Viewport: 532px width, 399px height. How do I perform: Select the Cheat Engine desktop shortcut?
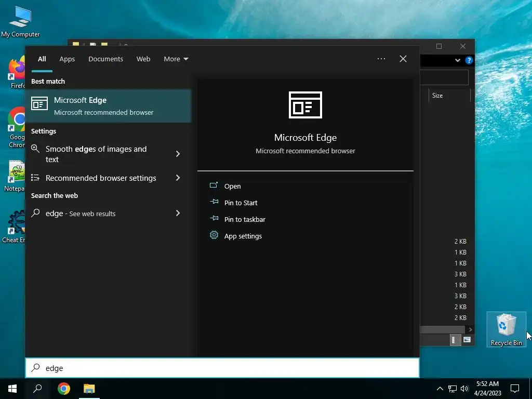[14, 227]
